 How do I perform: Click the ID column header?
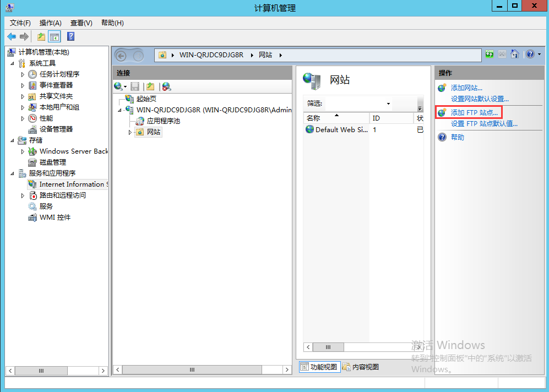point(392,118)
